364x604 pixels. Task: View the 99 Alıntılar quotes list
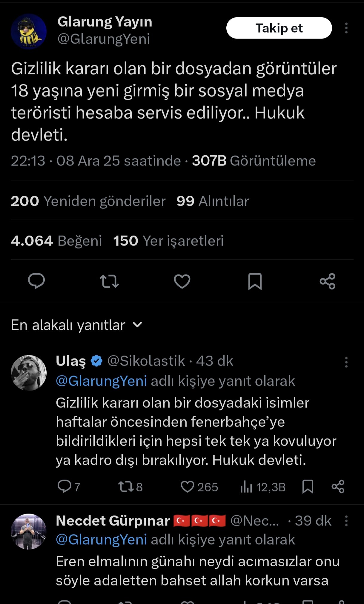(212, 201)
